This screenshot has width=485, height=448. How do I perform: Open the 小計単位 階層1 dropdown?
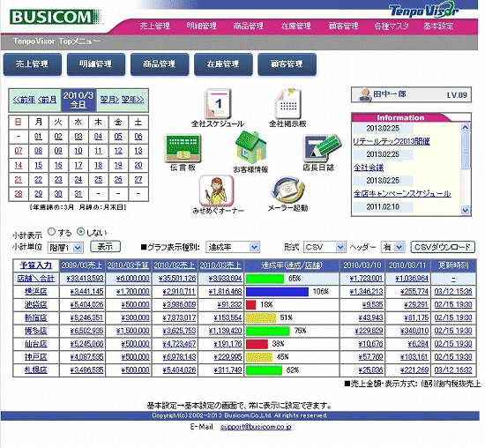(x=65, y=248)
